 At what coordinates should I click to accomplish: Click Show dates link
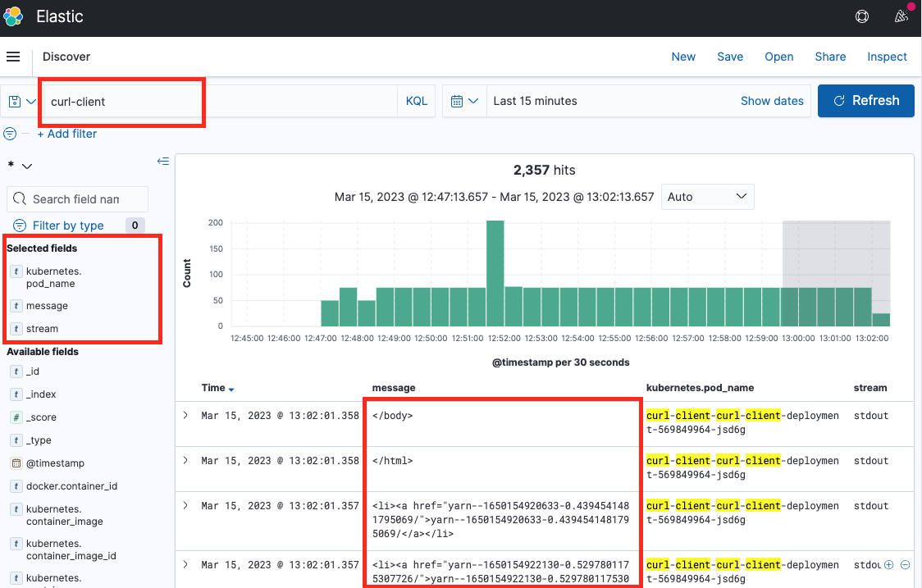coord(771,101)
